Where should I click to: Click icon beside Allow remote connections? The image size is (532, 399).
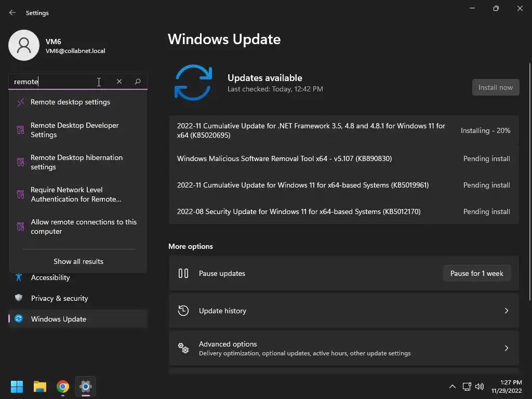20,227
